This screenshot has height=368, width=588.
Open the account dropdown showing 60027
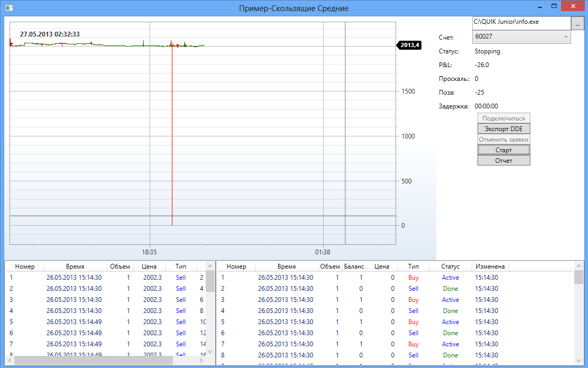click(x=521, y=36)
